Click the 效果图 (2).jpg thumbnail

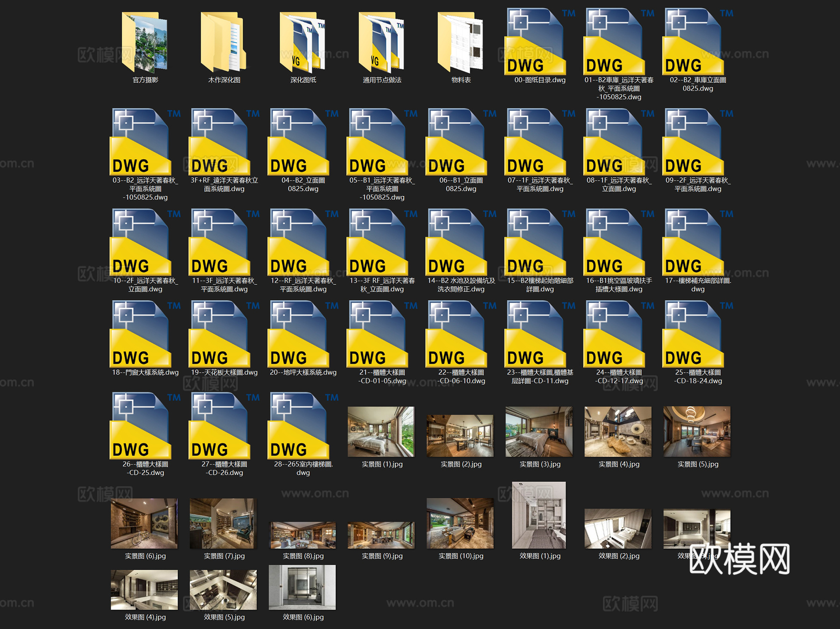point(618,529)
